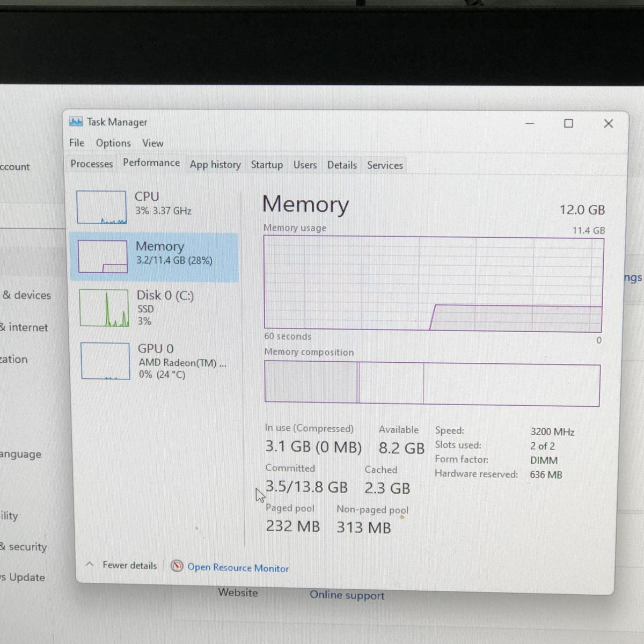Open the GPU 0 AMD Radeon graph
The width and height of the screenshot is (644, 644).
(x=106, y=361)
